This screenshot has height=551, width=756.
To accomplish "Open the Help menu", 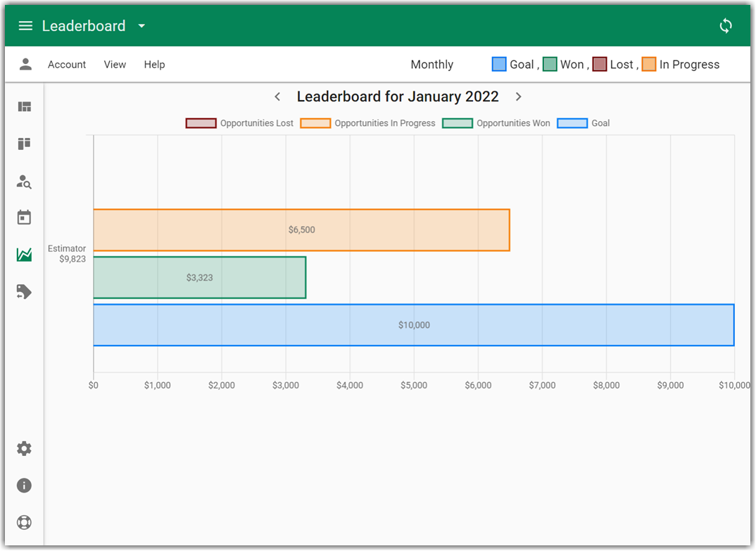I will pyautogui.click(x=154, y=65).
